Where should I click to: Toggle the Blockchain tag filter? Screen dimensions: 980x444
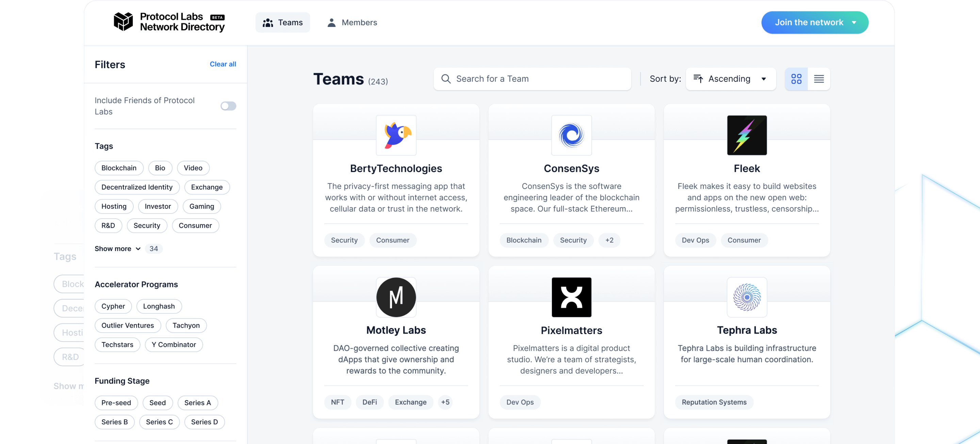119,168
